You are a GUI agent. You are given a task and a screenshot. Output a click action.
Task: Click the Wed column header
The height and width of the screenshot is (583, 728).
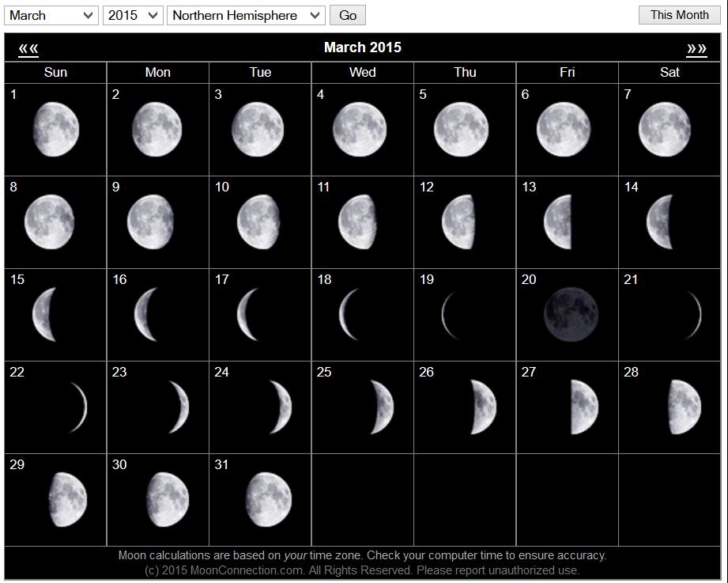coord(362,72)
